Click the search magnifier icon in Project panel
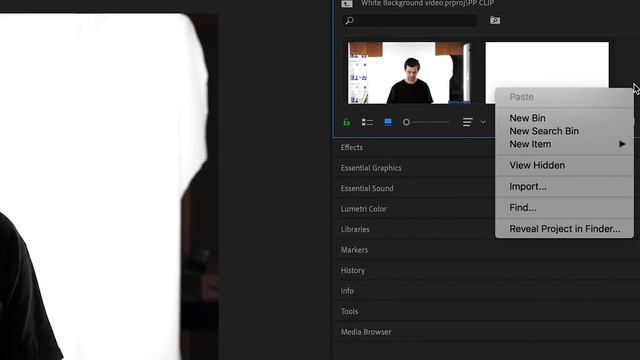640x360 pixels. tap(349, 20)
